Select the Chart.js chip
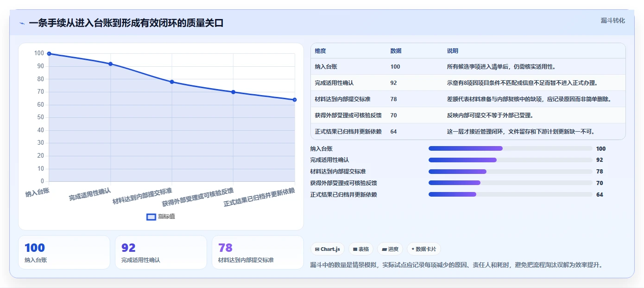The width and height of the screenshot is (644, 288). click(327, 249)
